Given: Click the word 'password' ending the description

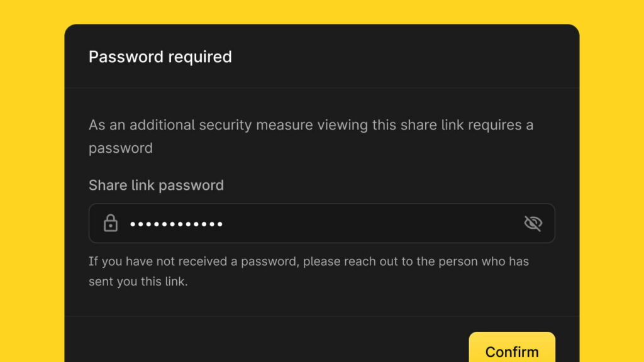Looking at the screenshot, I should pyautogui.click(x=121, y=148).
